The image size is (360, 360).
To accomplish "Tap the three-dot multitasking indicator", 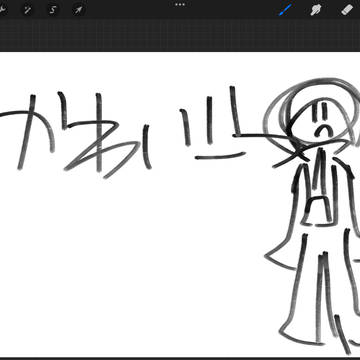I will click(x=180, y=4).
